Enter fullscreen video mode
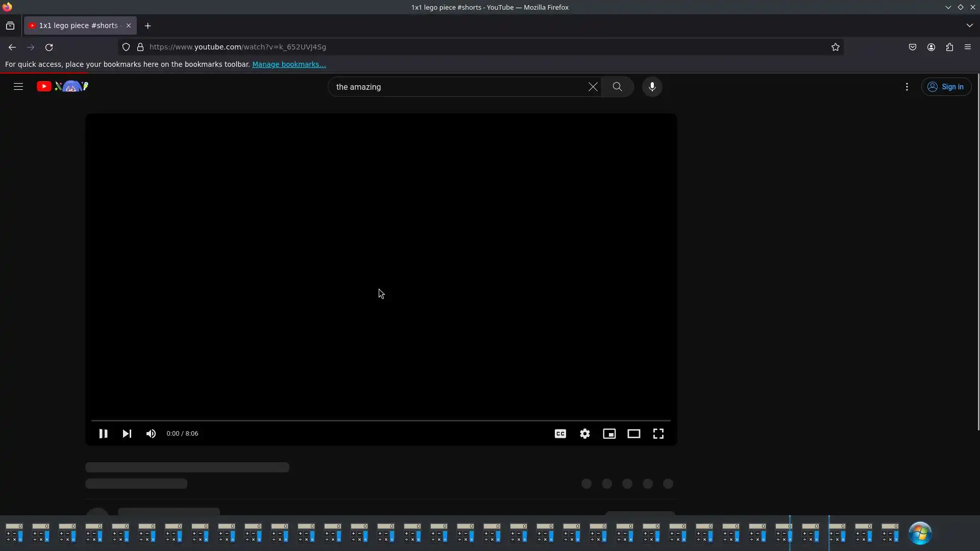980x551 pixels. point(658,434)
